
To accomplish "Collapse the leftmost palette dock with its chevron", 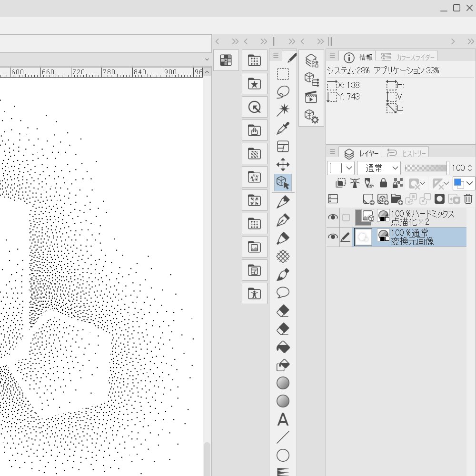I will click(x=217, y=41).
